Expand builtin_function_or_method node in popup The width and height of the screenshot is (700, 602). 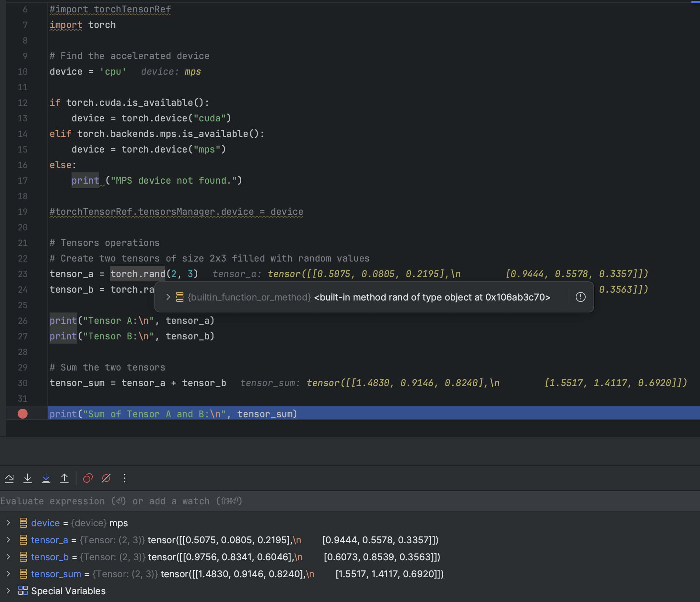[x=168, y=297]
